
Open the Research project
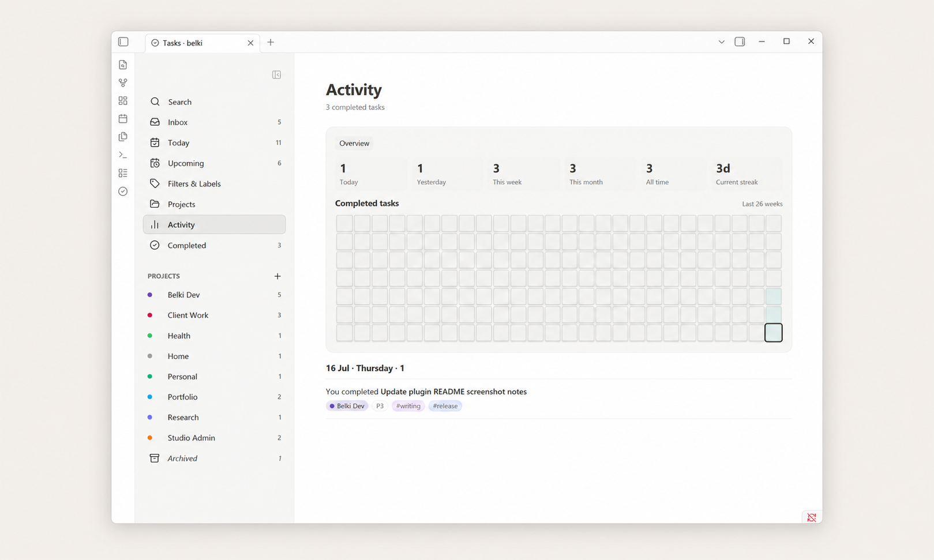point(214,418)
